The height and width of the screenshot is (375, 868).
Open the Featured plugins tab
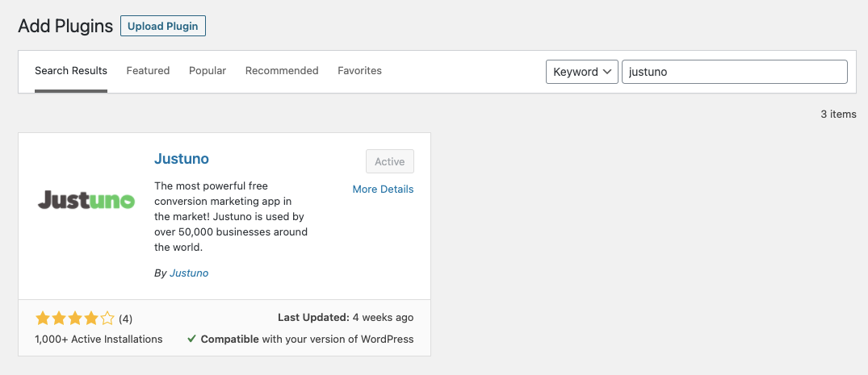click(148, 71)
